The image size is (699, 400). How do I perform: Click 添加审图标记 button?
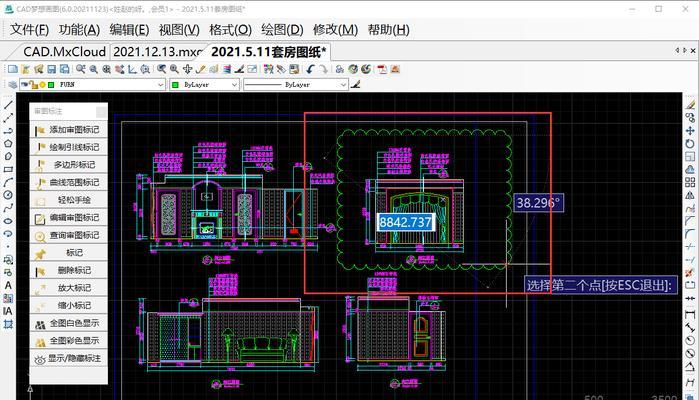[69, 130]
